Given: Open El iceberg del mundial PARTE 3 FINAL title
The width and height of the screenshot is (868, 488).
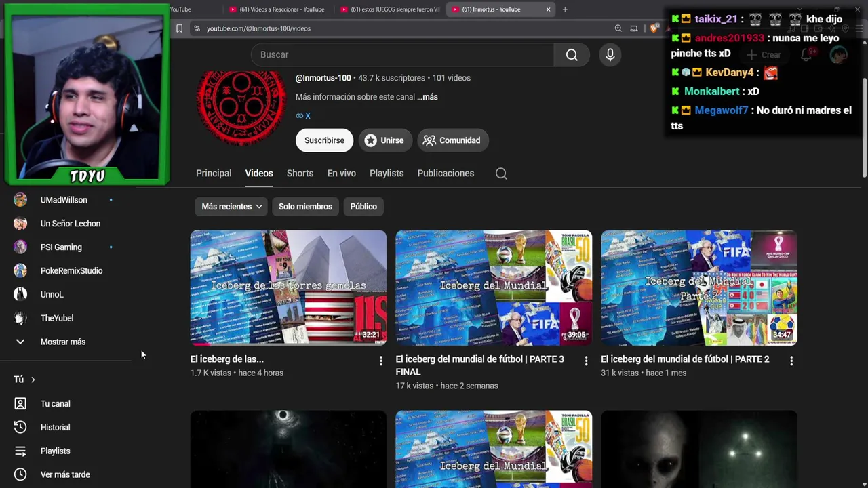Looking at the screenshot, I should pos(479,365).
